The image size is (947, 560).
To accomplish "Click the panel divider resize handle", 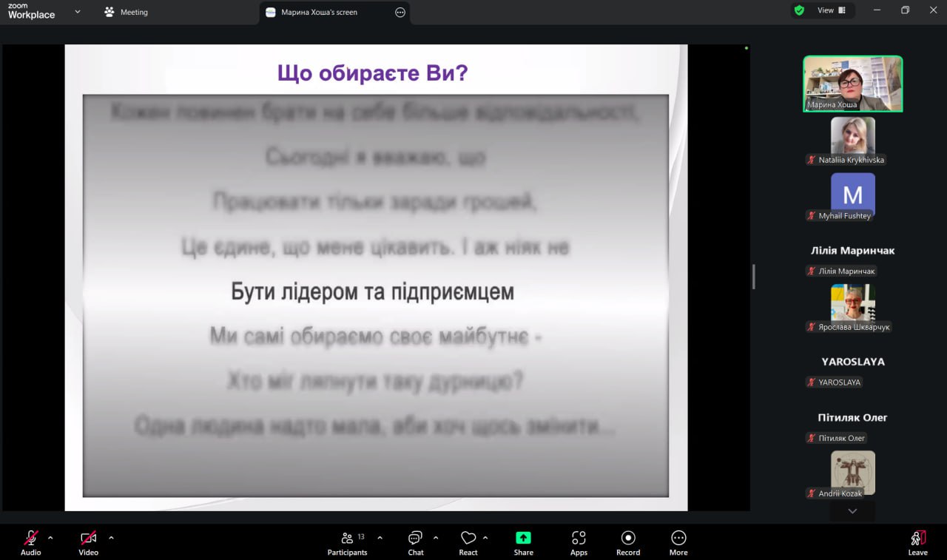I will [x=753, y=277].
